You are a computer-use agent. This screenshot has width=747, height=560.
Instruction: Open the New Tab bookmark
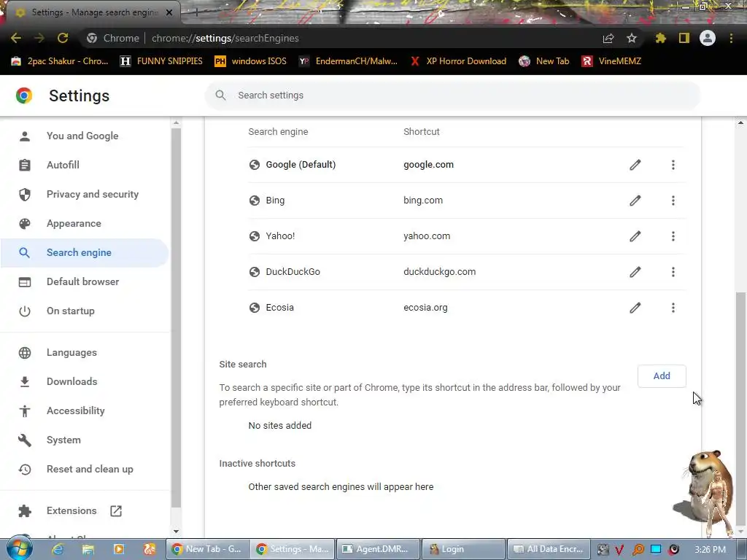pyautogui.click(x=544, y=61)
